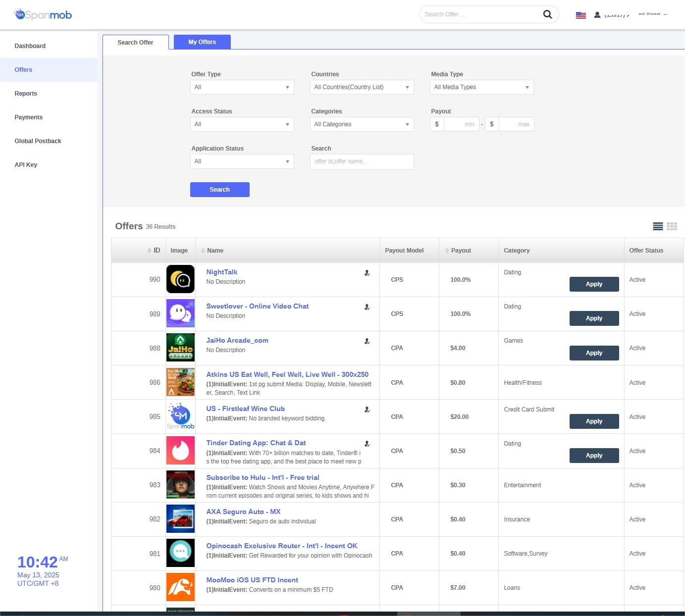Click the 36 Results count text

[x=160, y=227]
